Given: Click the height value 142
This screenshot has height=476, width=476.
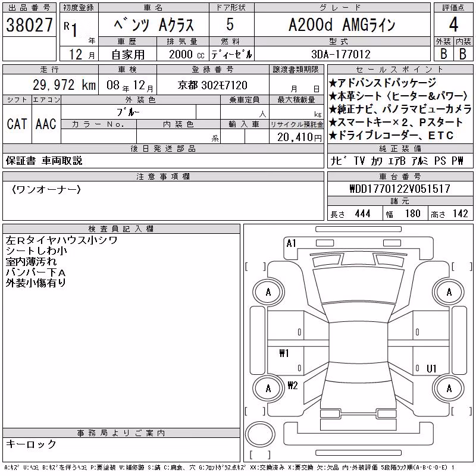Looking at the screenshot, I should pos(460,214).
